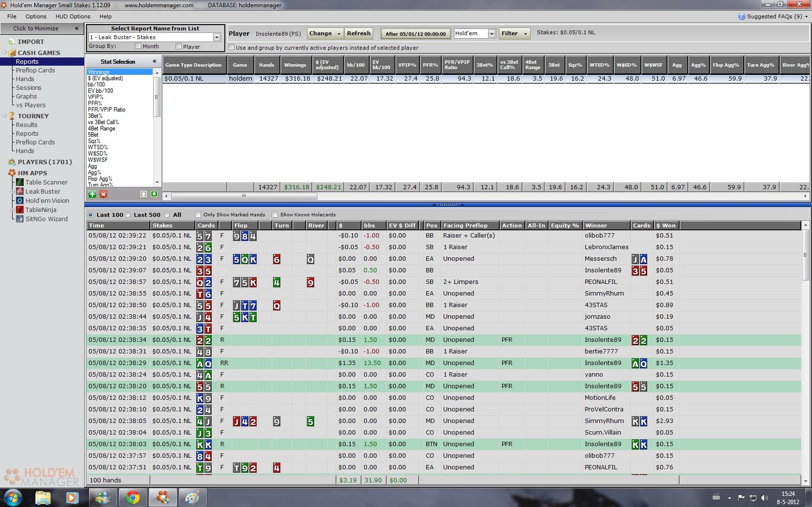Image resolution: width=812 pixels, height=507 pixels.
Task: Open TableNinja app icon
Action: [x=20, y=210]
